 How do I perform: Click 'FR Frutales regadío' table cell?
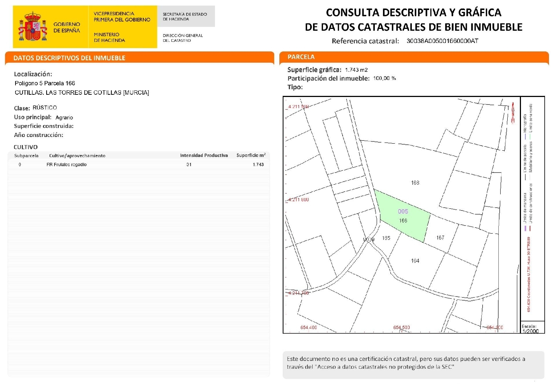67,165
